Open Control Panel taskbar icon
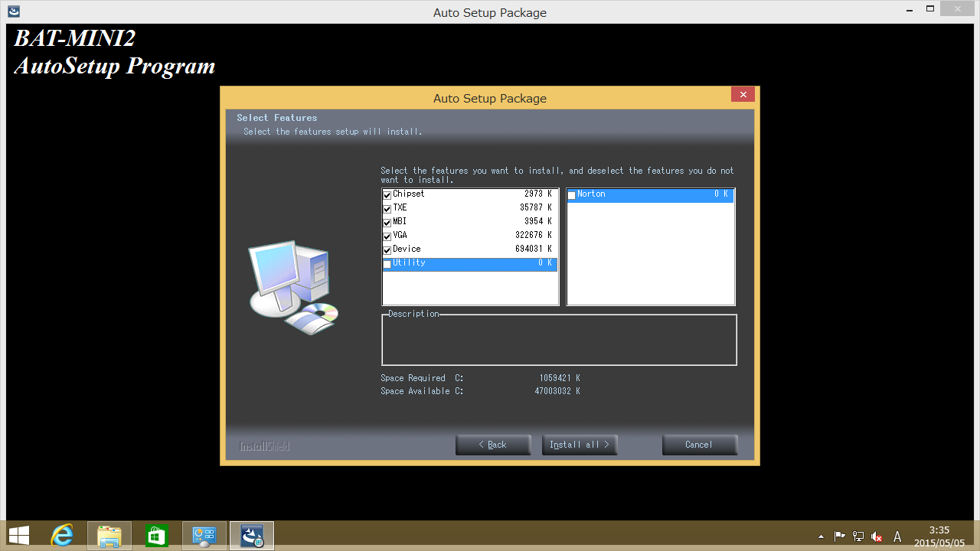Viewport: 980px width, 551px height. point(204,536)
